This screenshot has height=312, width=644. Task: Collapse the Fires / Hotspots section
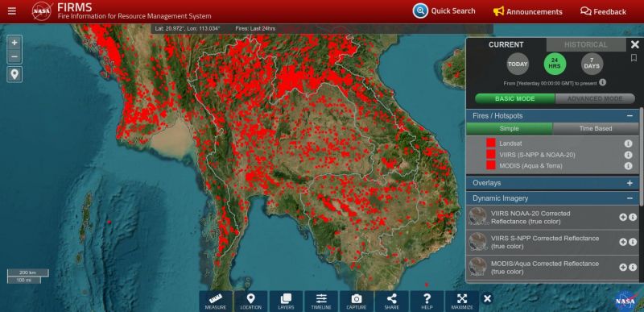tap(630, 116)
